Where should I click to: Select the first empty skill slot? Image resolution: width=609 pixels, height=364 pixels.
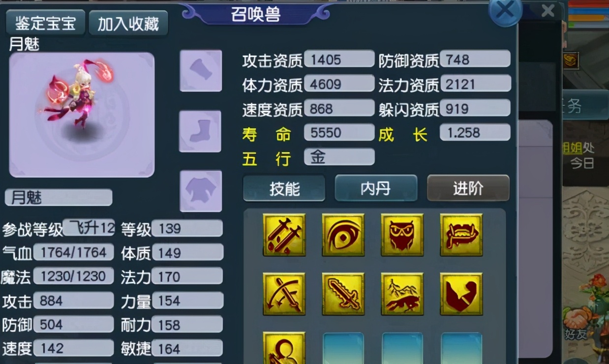tap(343, 348)
